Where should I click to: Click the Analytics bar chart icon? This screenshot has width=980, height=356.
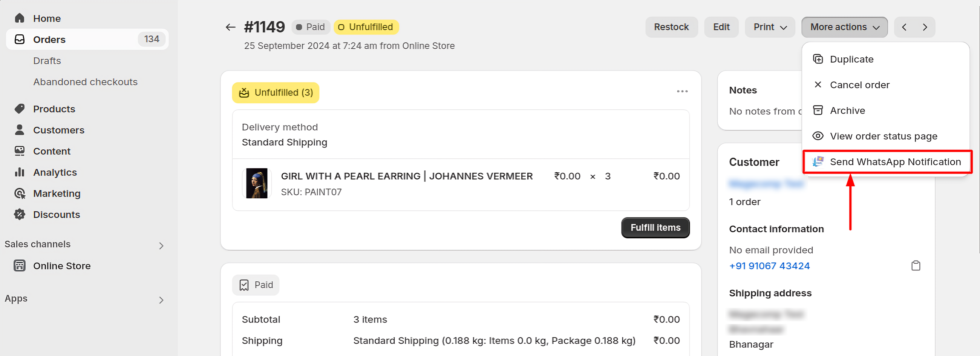19,172
